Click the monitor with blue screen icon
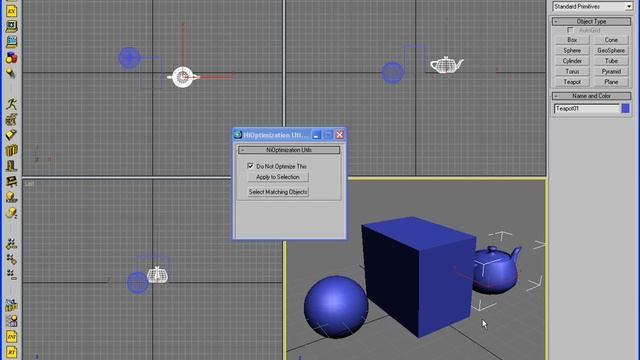The width and height of the screenshot is (640, 360). 11,42
